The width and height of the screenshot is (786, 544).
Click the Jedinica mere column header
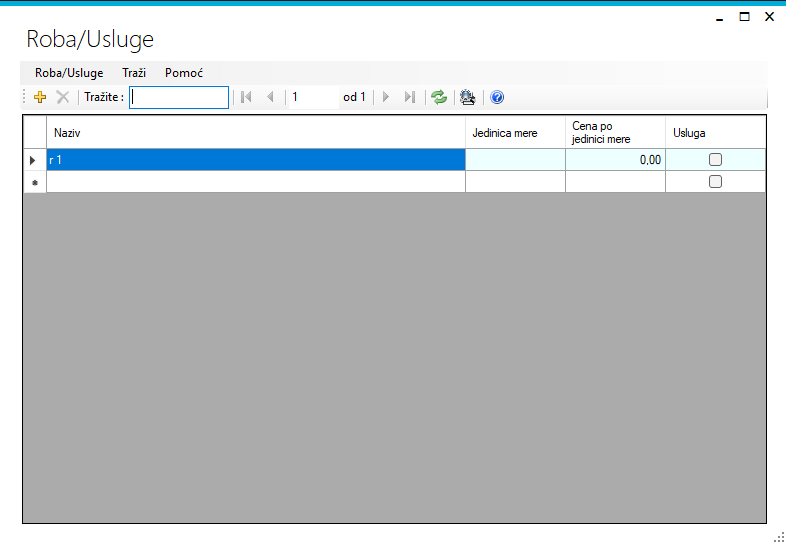[x=515, y=132]
